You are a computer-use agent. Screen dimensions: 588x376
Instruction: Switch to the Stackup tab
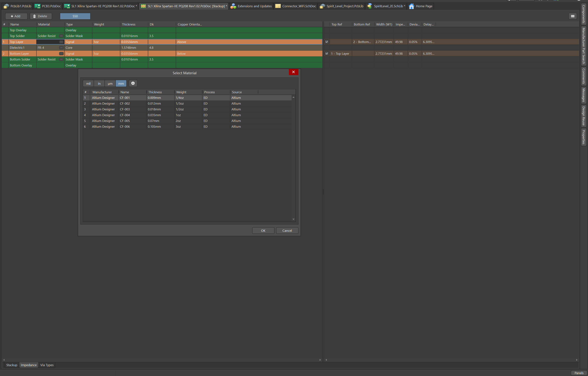(12, 365)
